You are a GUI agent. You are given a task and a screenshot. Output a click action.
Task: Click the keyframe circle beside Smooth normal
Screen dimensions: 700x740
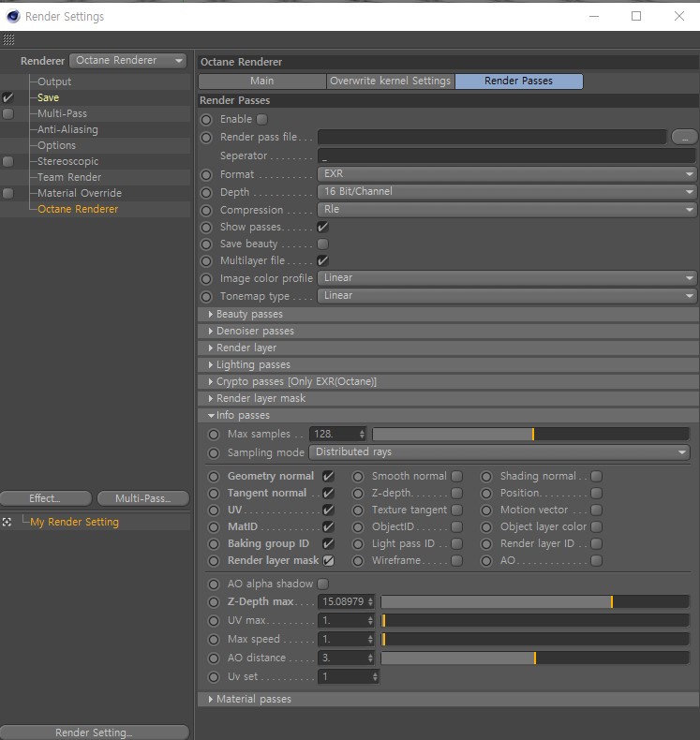[358, 476]
